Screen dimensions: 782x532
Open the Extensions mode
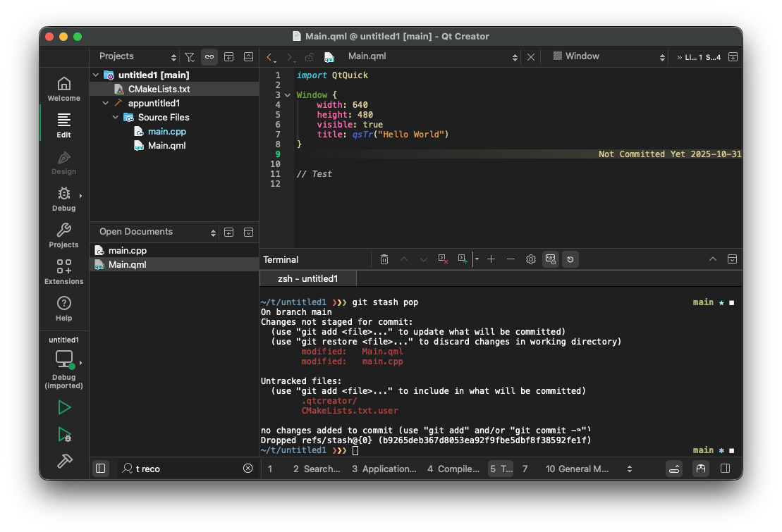coord(63,272)
